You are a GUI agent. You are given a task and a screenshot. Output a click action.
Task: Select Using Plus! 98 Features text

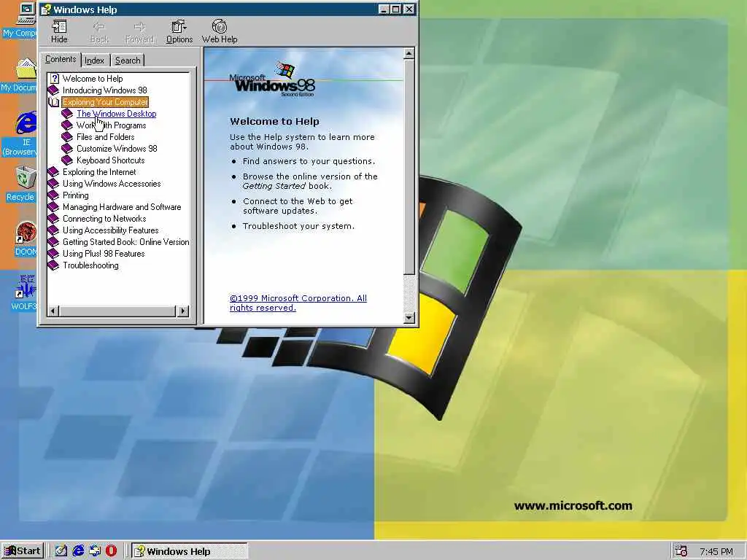point(104,253)
